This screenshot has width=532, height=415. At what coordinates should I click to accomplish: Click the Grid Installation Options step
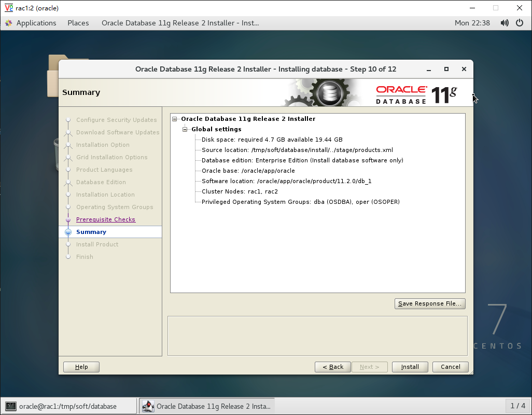click(111, 158)
